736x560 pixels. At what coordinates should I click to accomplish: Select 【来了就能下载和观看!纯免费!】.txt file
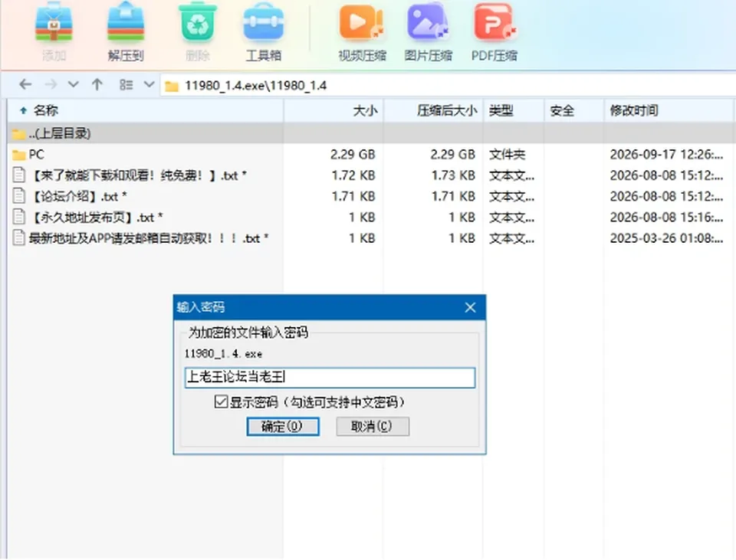click(x=371, y=175)
